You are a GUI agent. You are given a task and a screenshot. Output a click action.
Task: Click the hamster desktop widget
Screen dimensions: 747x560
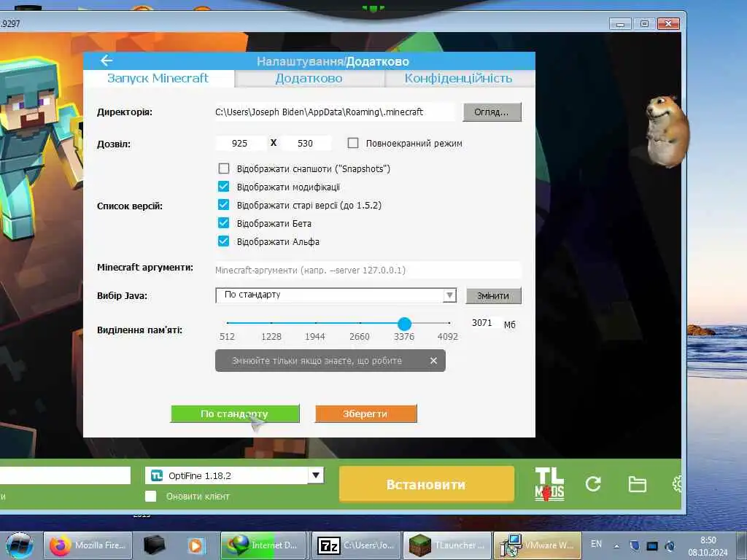667,131
